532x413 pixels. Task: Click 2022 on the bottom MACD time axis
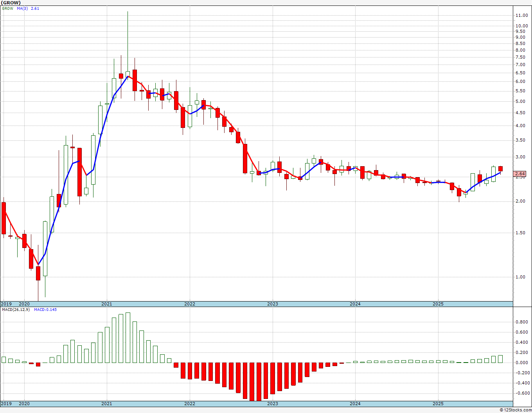pyautogui.click(x=190, y=404)
